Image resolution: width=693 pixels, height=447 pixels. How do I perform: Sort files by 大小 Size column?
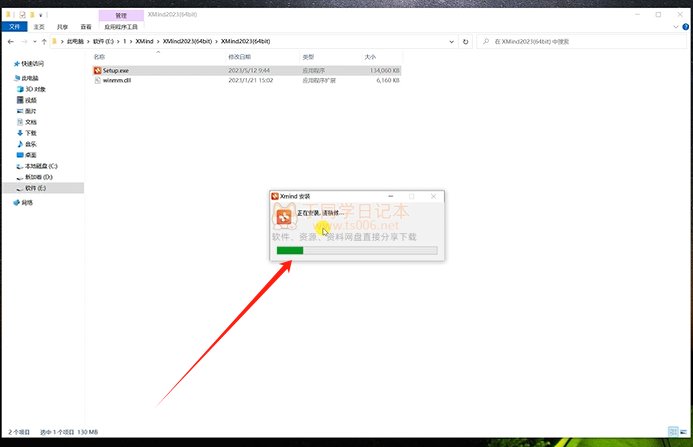pos(370,57)
